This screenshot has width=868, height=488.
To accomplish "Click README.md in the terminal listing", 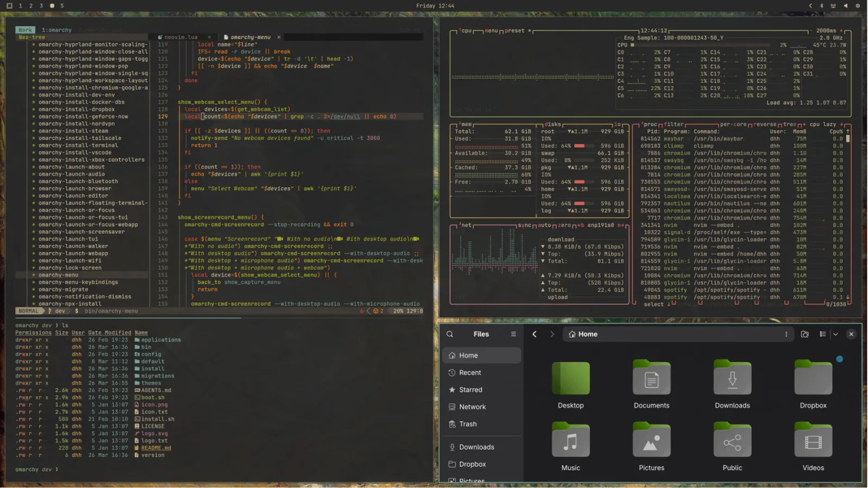I will [x=156, y=448].
